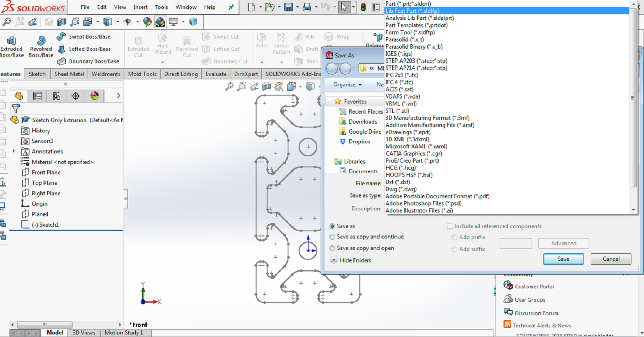Image resolution: width=644 pixels, height=337 pixels.
Task: Check 'Include all referenced components'
Action: [x=450, y=226]
